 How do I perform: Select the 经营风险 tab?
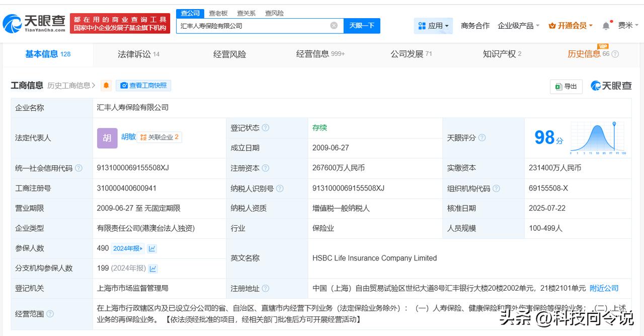(x=230, y=54)
